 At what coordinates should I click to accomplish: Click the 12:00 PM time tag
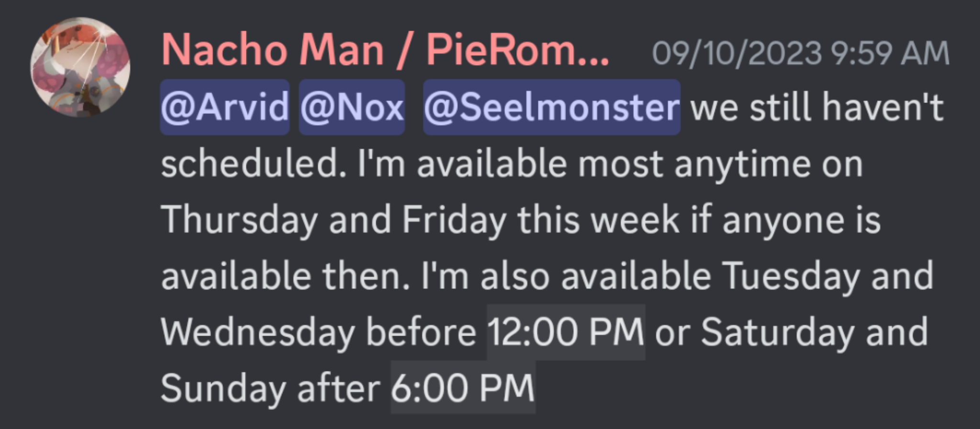coord(566,332)
